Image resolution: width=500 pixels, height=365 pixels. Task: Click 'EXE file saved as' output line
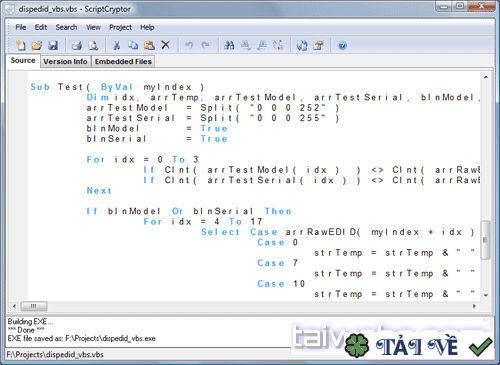pyautogui.click(x=82, y=339)
